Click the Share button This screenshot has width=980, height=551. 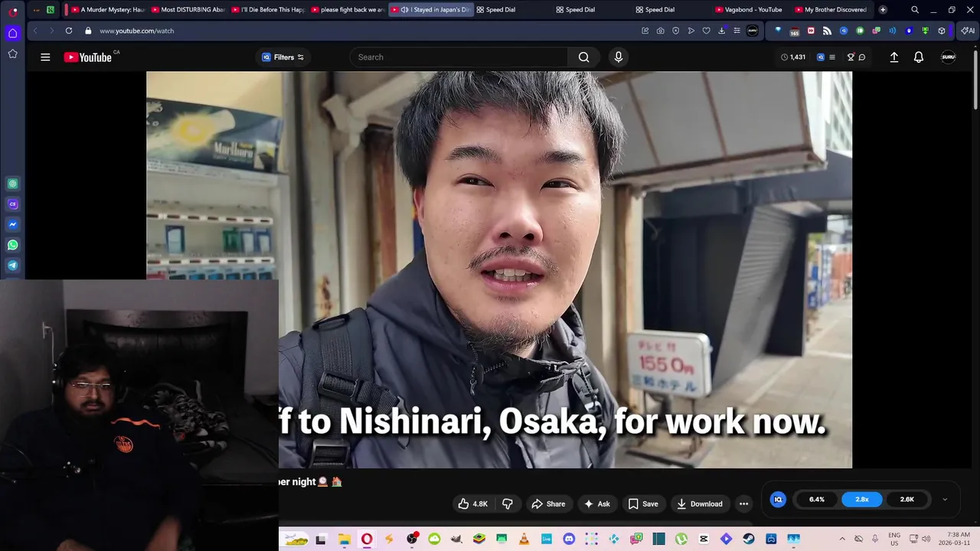click(548, 504)
